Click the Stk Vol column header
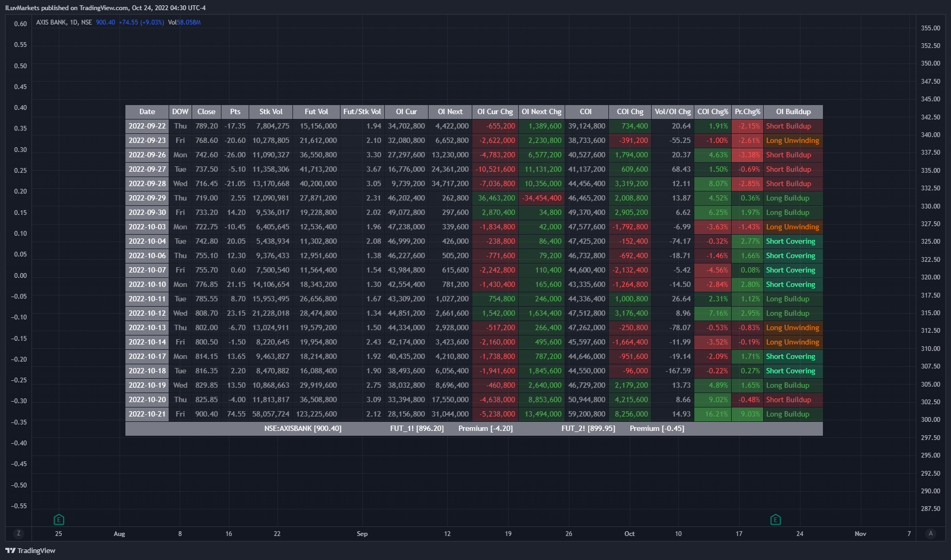 pos(271,112)
